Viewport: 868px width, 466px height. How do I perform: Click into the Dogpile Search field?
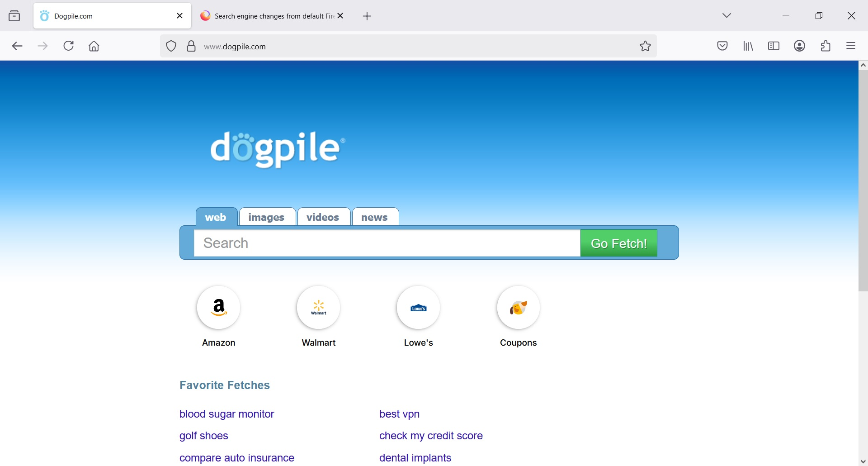pos(387,243)
